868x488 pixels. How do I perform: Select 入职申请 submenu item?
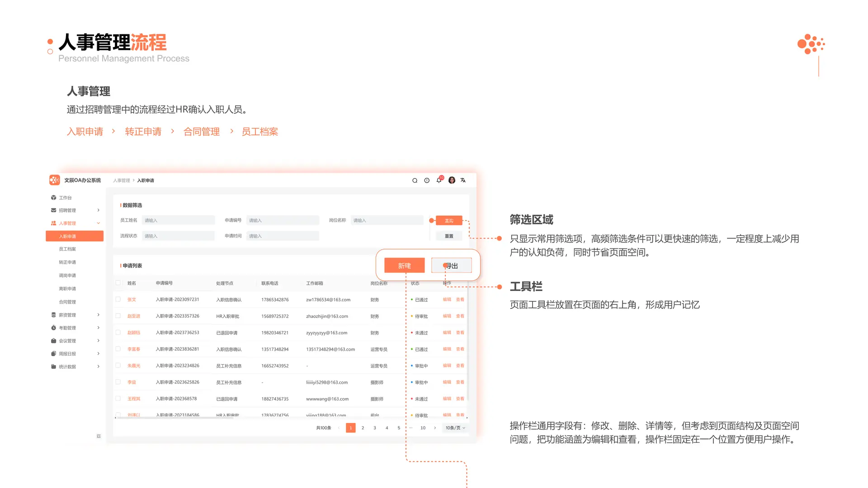75,236
